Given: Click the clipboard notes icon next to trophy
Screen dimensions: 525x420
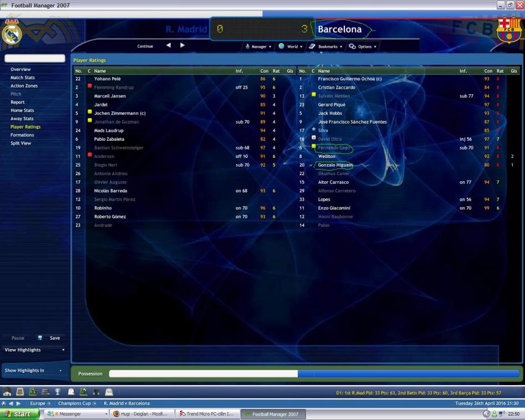Looking at the screenshot, I should [x=70, y=391].
